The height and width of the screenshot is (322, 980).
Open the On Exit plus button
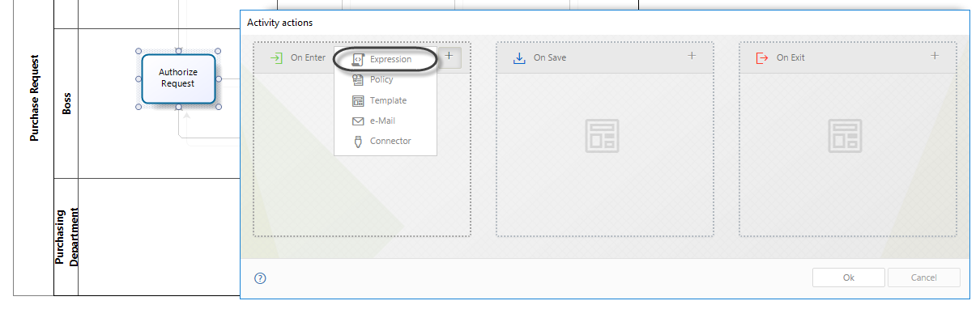pyautogui.click(x=935, y=56)
